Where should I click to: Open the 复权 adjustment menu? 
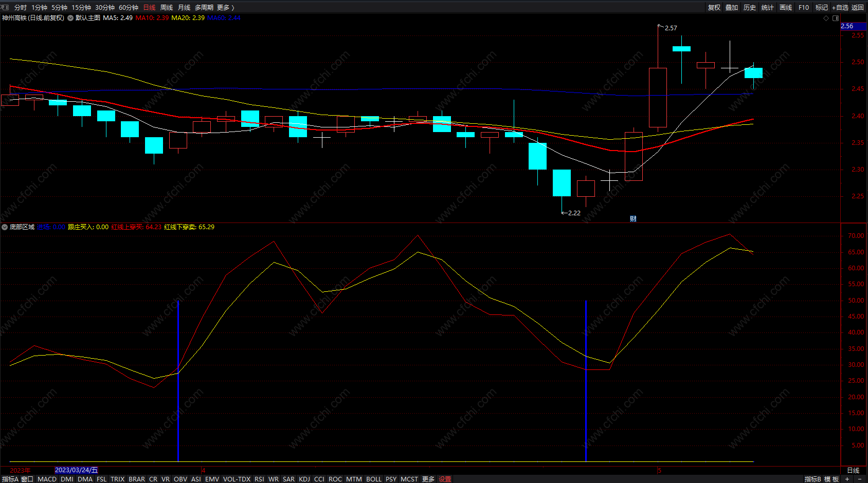point(714,7)
